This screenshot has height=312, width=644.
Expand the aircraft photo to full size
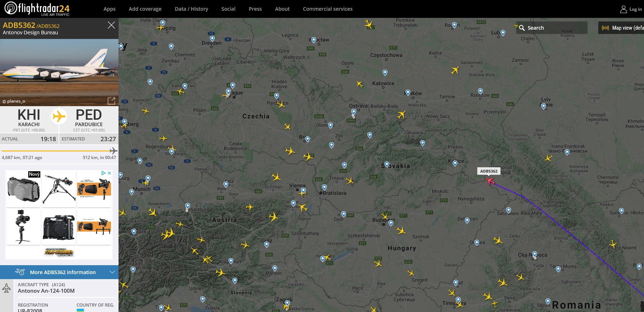(x=111, y=101)
